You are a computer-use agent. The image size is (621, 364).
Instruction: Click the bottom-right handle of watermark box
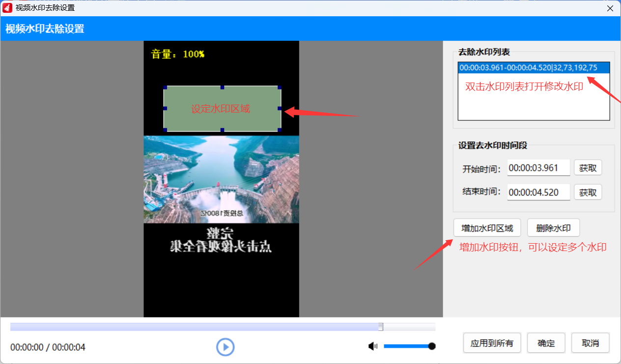(x=280, y=130)
